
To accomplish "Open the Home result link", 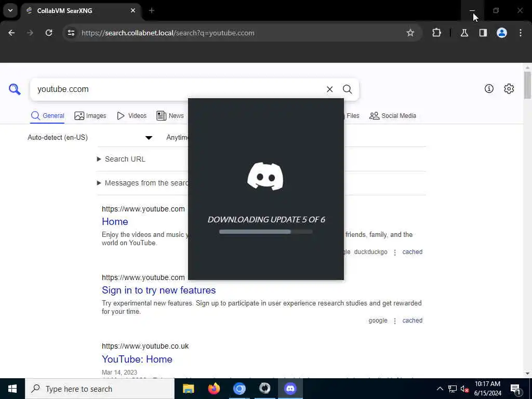I will point(115,221).
